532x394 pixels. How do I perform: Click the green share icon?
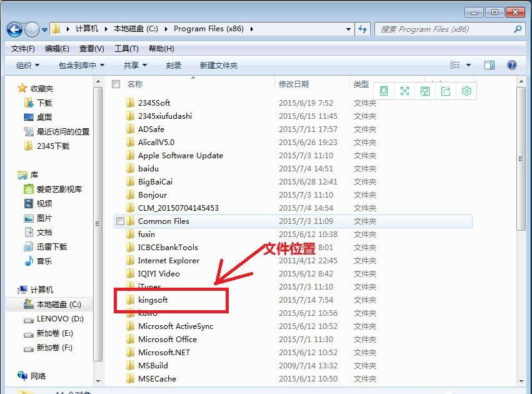click(446, 91)
